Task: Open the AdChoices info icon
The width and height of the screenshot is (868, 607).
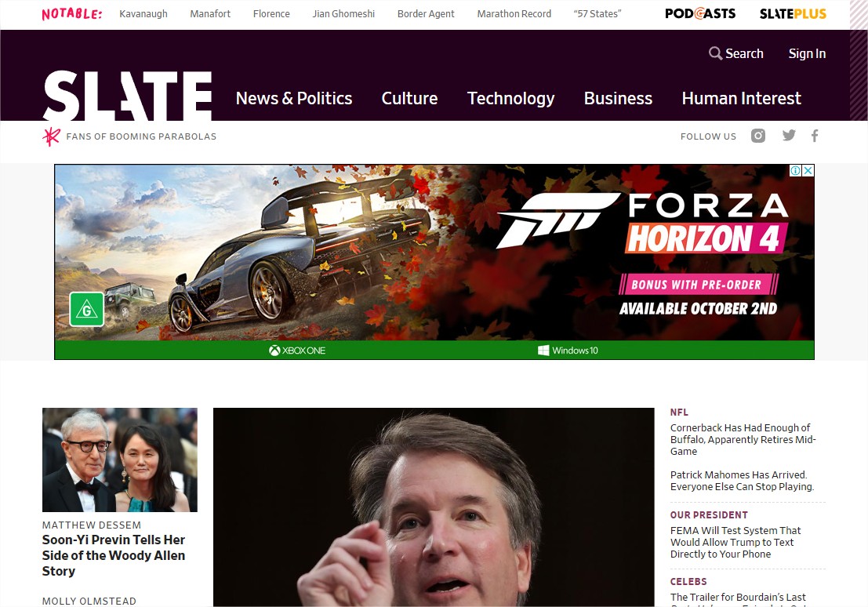Action: coord(796,171)
